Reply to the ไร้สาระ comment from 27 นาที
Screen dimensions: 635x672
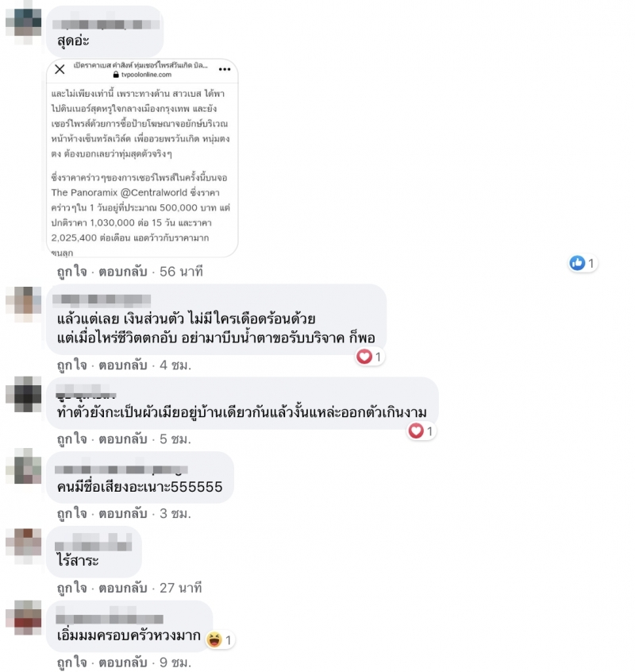[123, 588]
